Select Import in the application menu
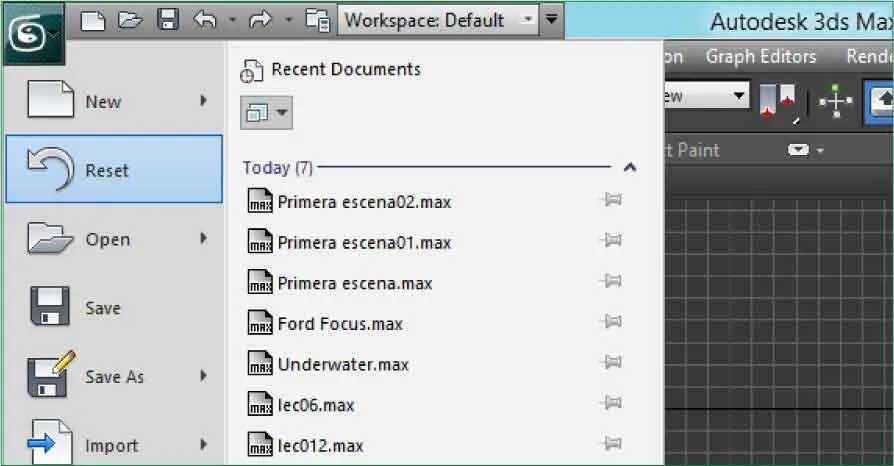This screenshot has width=894, height=466. click(114, 443)
